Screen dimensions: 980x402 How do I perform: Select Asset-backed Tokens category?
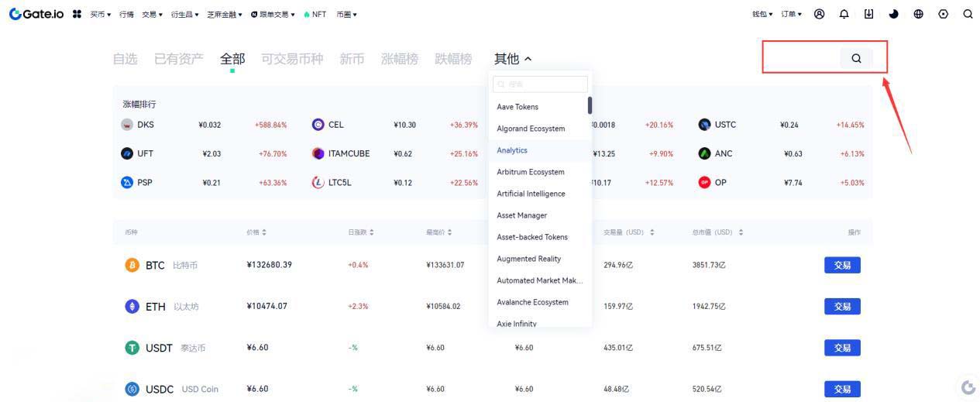532,237
